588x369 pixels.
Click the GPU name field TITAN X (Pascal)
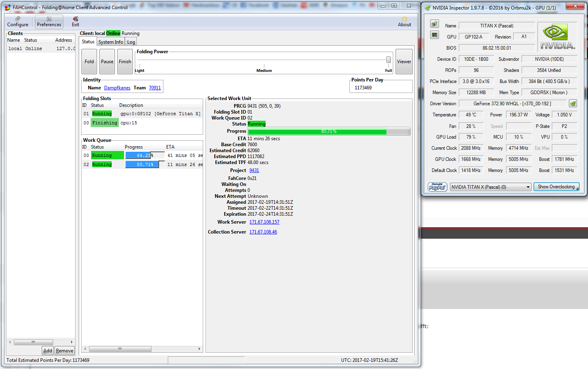click(497, 26)
